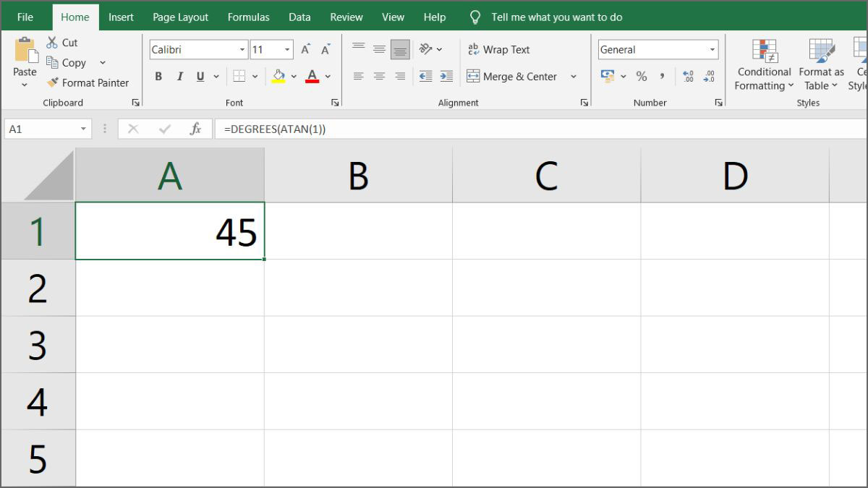The image size is (868, 488).
Task: Open the Review ribbon tab
Action: tap(346, 17)
